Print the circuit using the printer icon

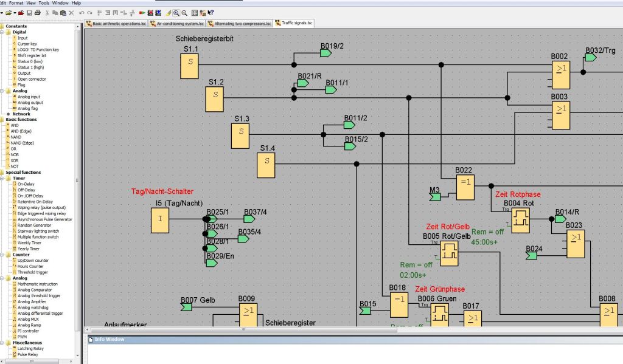click(38, 13)
